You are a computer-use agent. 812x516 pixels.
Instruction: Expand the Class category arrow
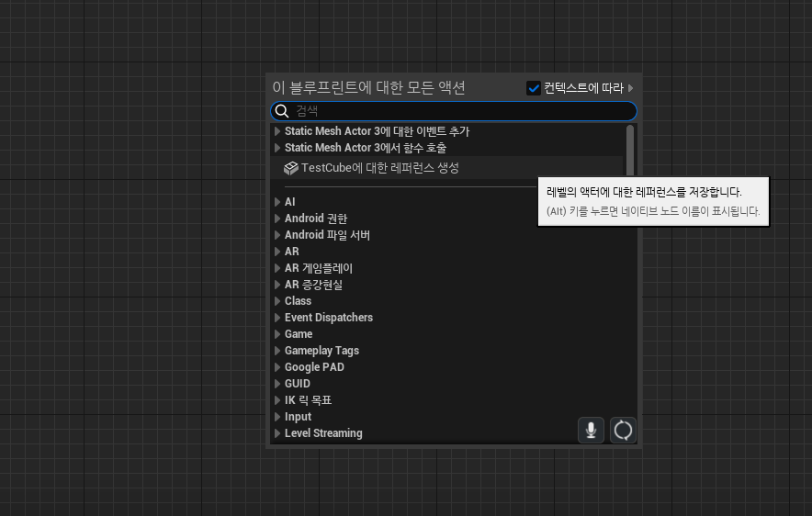277,301
